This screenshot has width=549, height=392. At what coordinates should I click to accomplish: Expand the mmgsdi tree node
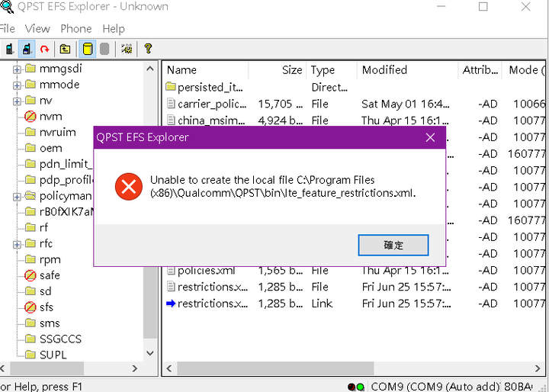coord(17,69)
